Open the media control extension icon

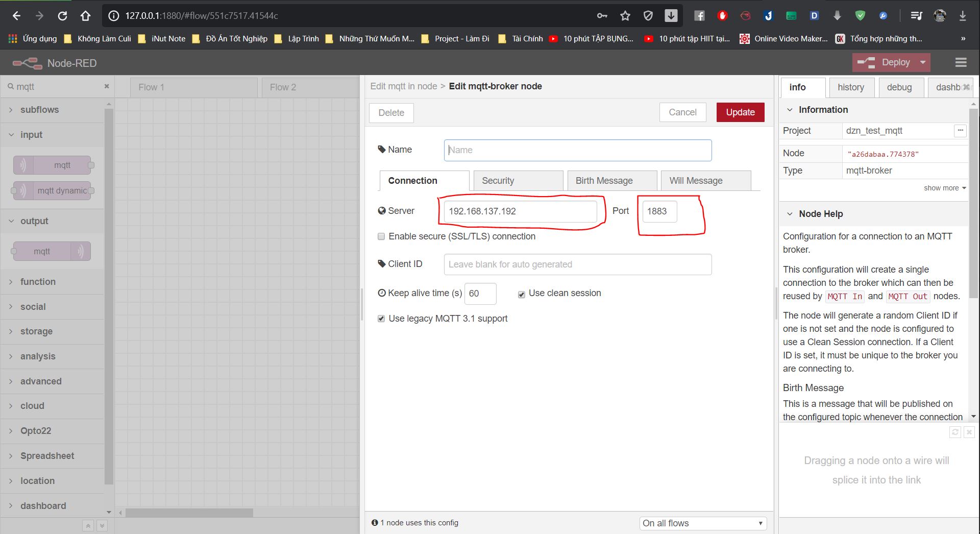click(917, 16)
